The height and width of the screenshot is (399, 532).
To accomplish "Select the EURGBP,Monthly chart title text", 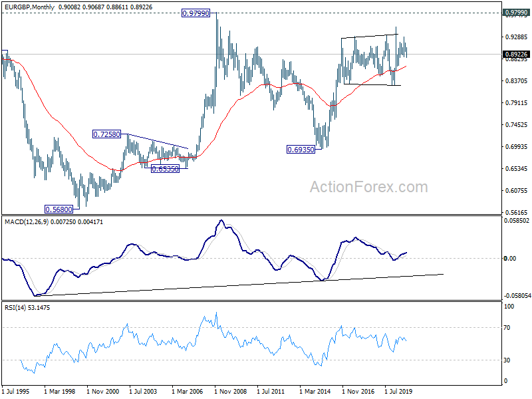I will (x=29, y=7).
